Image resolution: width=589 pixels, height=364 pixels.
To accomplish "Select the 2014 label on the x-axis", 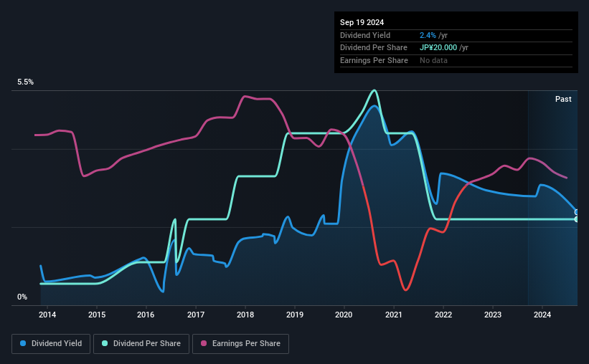I will tap(47, 315).
